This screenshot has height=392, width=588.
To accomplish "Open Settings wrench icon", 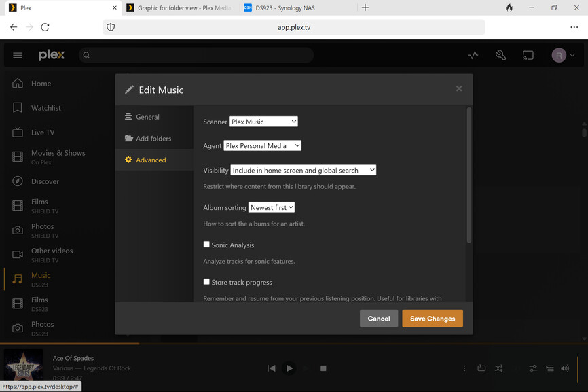I will (x=500, y=56).
